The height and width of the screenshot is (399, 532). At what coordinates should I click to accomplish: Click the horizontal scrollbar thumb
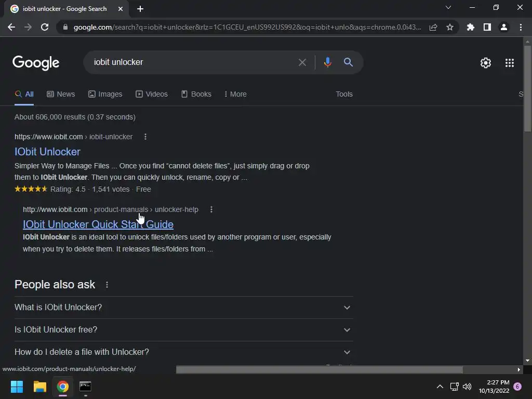(320, 369)
